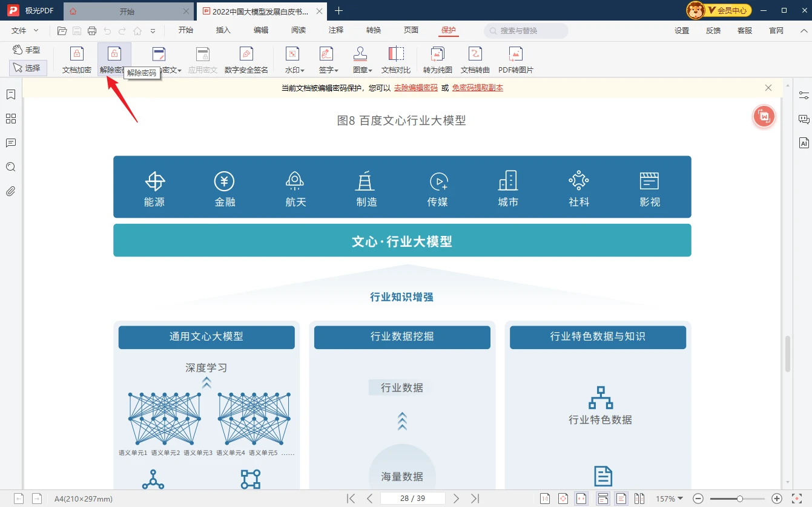Click the zoom in plus button
This screenshot has height=507, width=812.
(x=777, y=499)
